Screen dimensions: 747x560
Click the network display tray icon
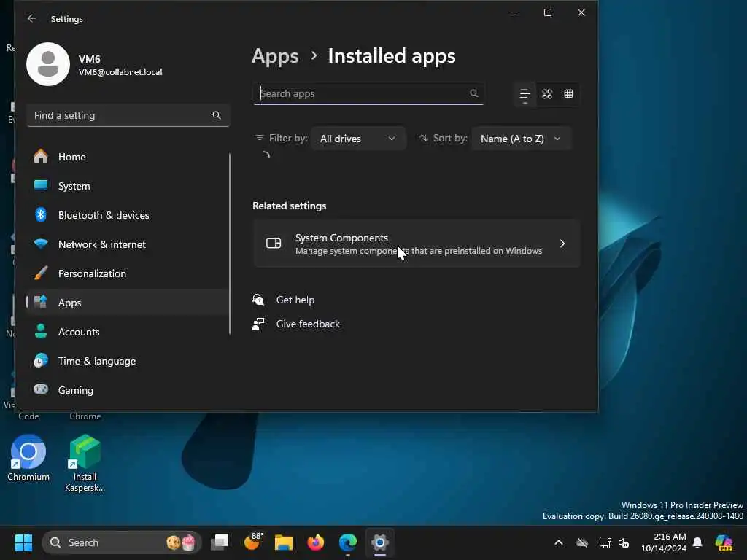pos(605,542)
